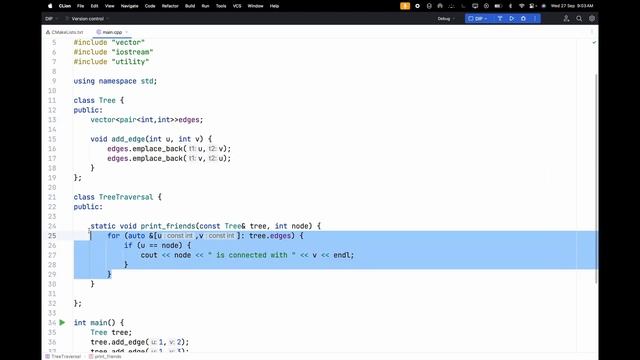Click the date and time in menu bar

pos(572,6)
